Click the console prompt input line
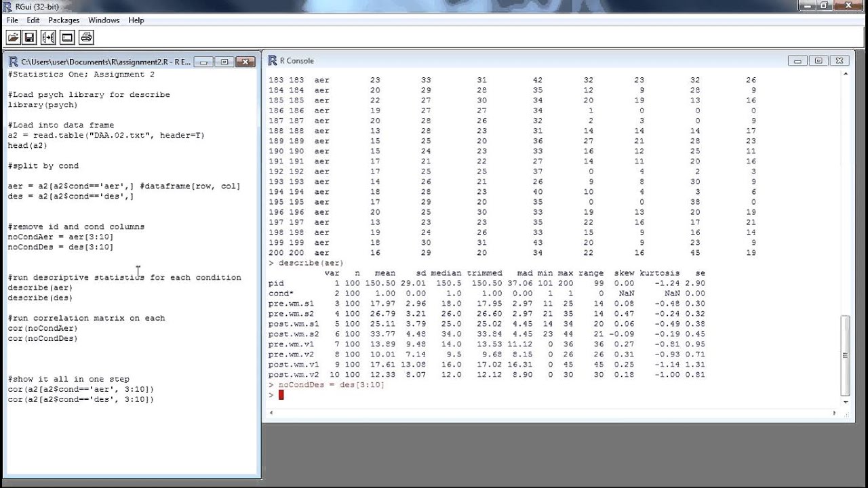 [x=553, y=395]
